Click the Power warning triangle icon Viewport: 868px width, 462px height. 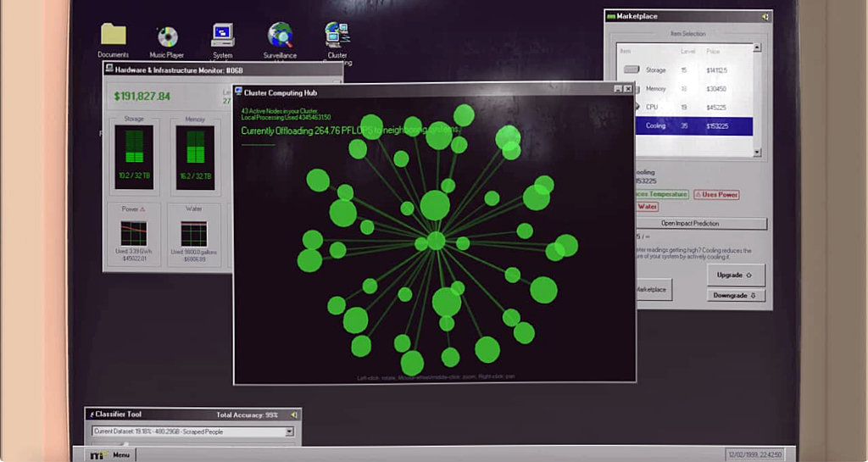pyautogui.click(x=142, y=209)
